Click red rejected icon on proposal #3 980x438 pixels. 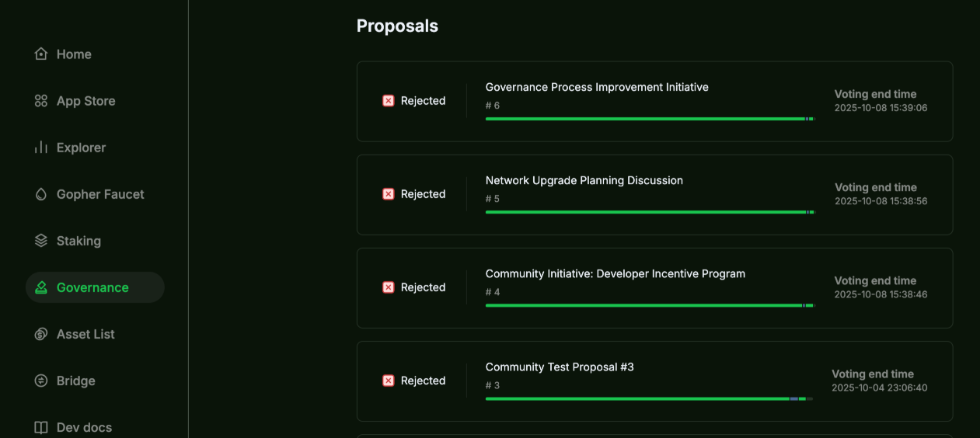click(x=389, y=381)
